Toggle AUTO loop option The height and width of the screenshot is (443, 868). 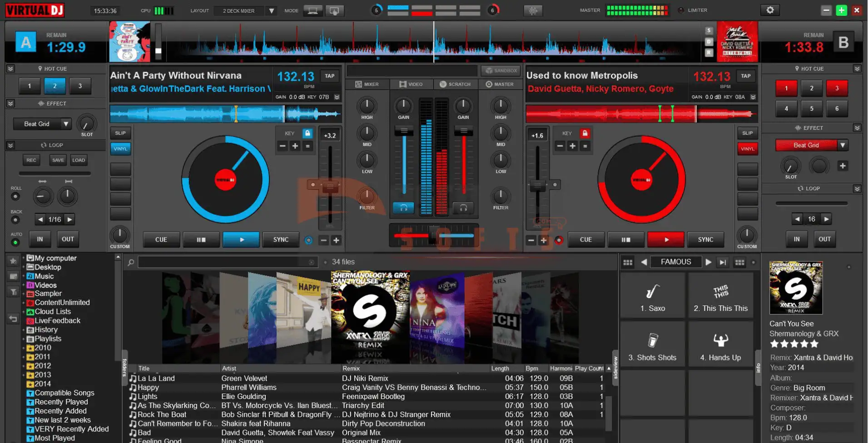click(x=15, y=242)
